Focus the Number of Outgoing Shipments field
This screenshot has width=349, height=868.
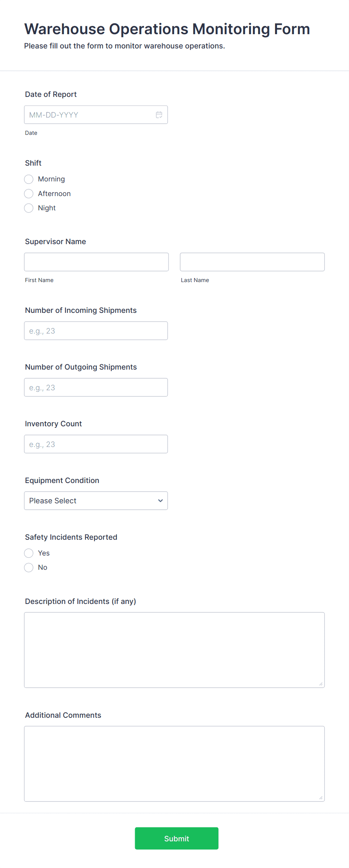(96, 388)
